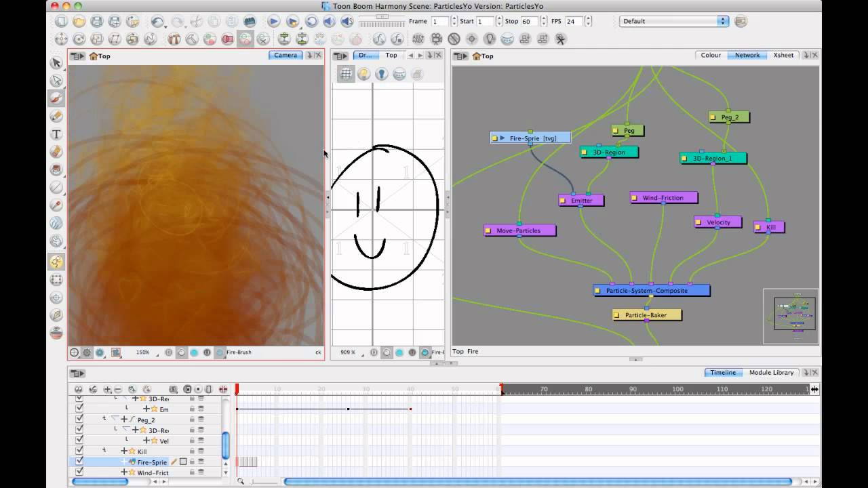868x488 pixels.
Task: Click the Frame number stepper
Action: point(454,21)
